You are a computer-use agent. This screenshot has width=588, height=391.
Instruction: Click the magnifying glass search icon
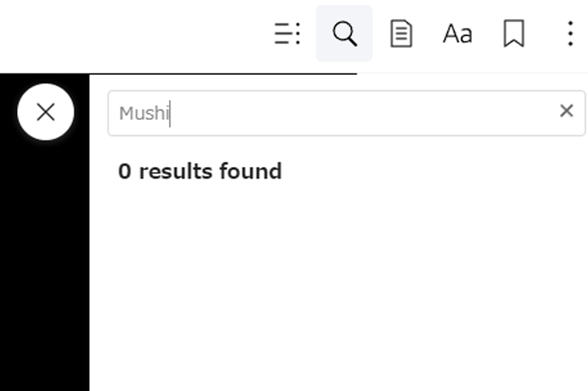tap(344, 34)
